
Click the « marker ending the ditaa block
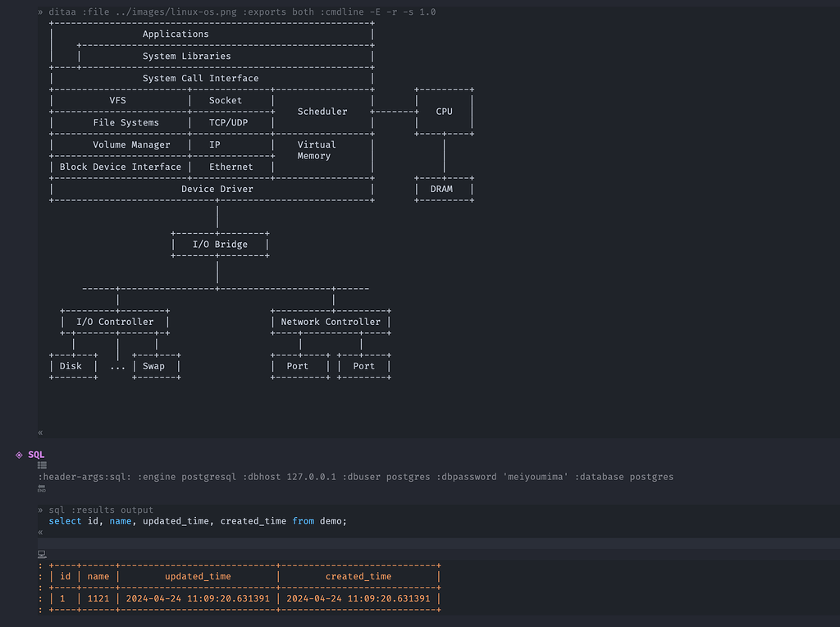(x=39, y=432)
